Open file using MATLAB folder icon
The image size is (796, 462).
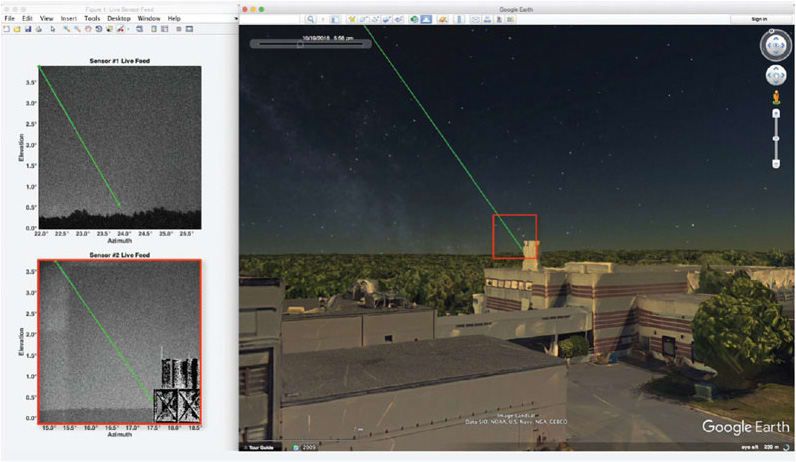[17, 29]
